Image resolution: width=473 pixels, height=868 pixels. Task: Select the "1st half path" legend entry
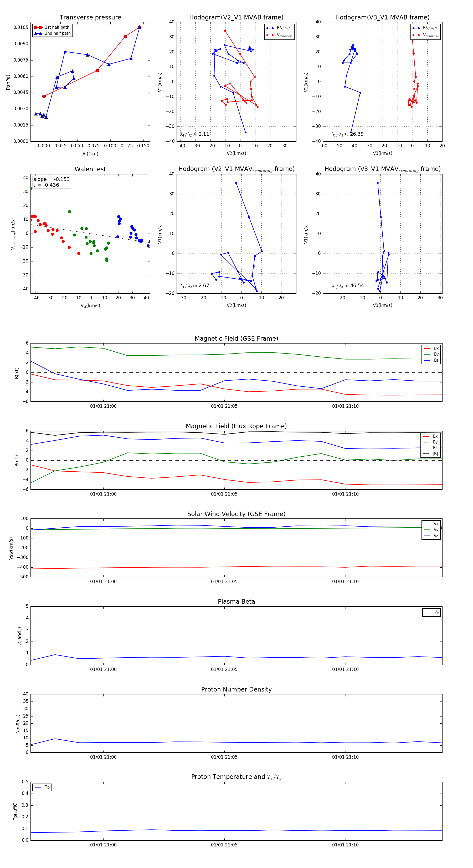tap(52, 27)
